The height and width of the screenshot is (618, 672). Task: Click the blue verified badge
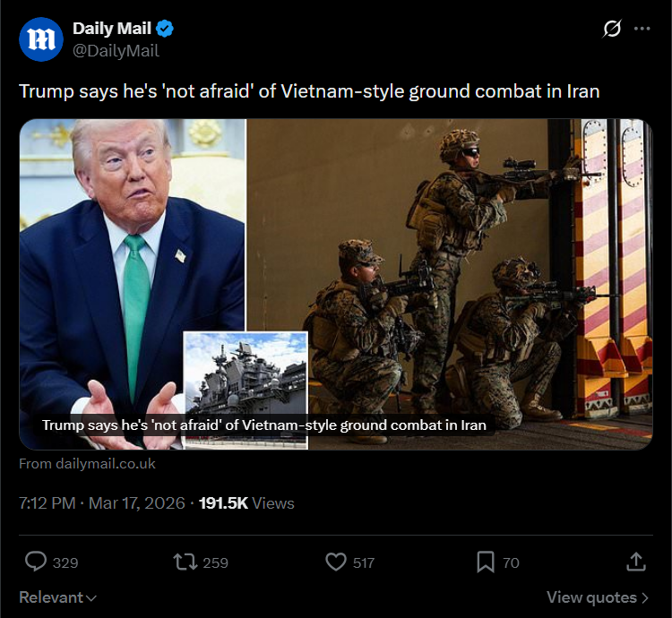click(165, 29)
